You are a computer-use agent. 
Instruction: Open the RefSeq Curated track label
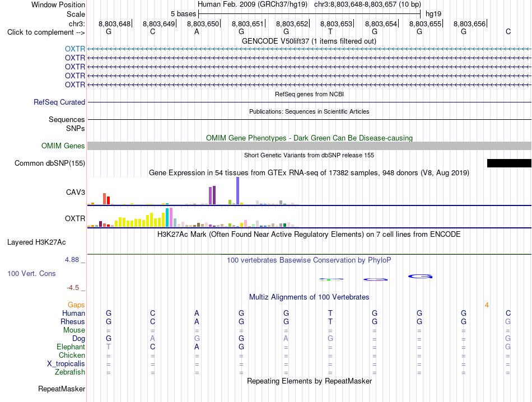pos(59,102)
